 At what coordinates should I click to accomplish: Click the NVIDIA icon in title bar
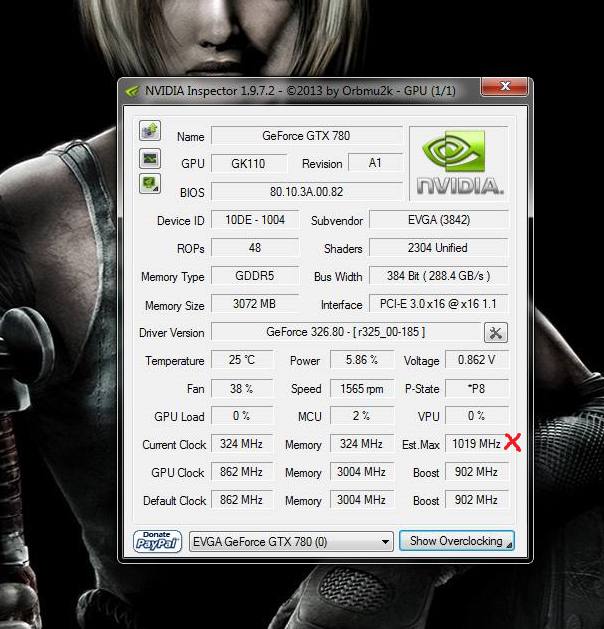132,91
